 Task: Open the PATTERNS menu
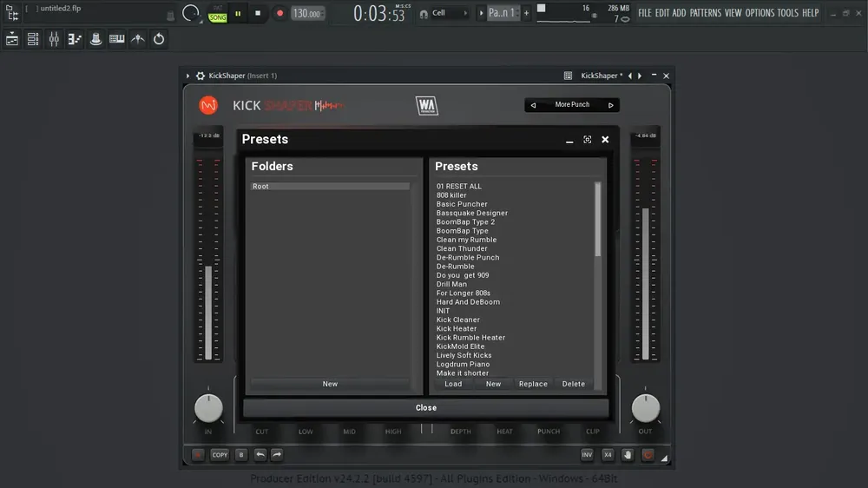point(705,13)
